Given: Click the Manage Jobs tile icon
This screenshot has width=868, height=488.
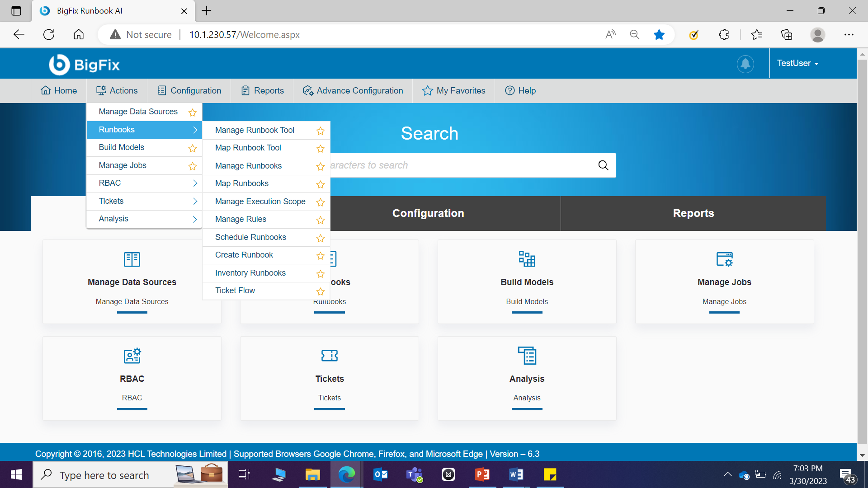Looking at the screenshot, I should [724, 259].
